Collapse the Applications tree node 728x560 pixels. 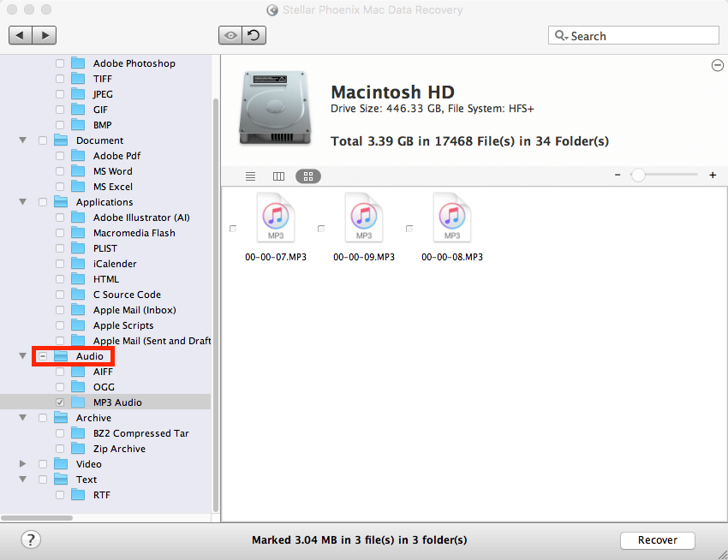click(22, 202)
